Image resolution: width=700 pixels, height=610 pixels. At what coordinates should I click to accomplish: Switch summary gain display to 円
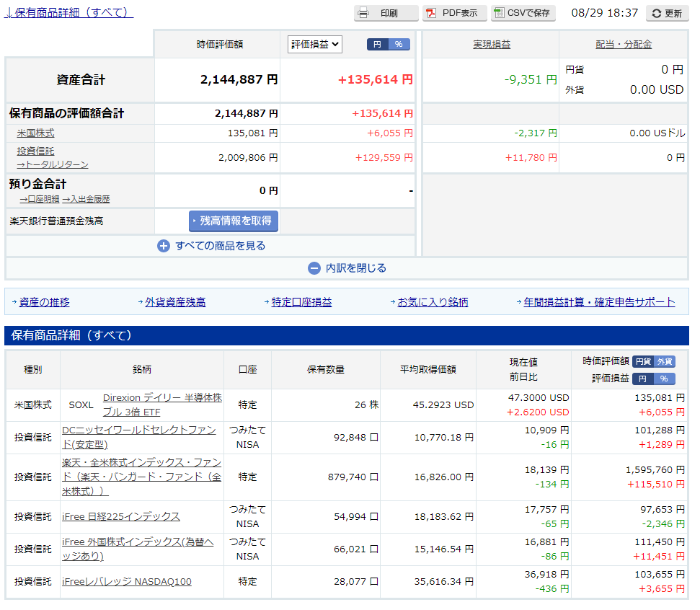pyautogui.click(x=377, y=45)
